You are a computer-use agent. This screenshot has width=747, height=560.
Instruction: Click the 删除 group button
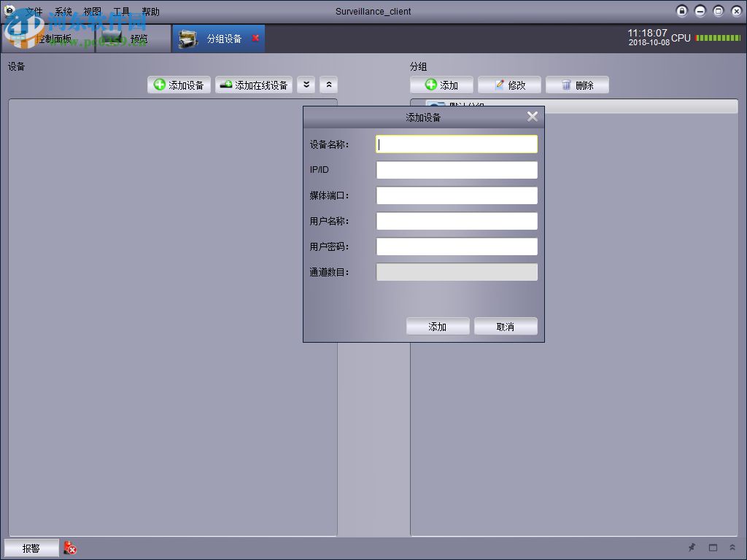(x=577, y=85)
